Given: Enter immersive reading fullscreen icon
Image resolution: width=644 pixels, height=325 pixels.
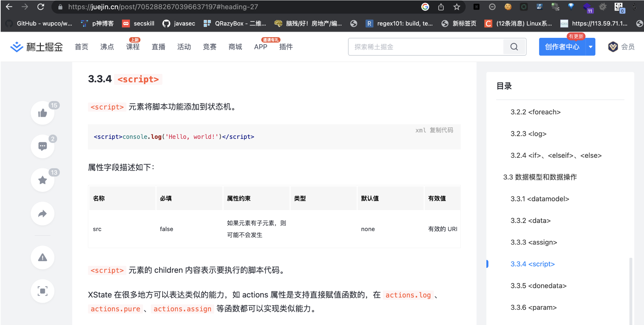Looking at the screenshot, I should point(43,291).
